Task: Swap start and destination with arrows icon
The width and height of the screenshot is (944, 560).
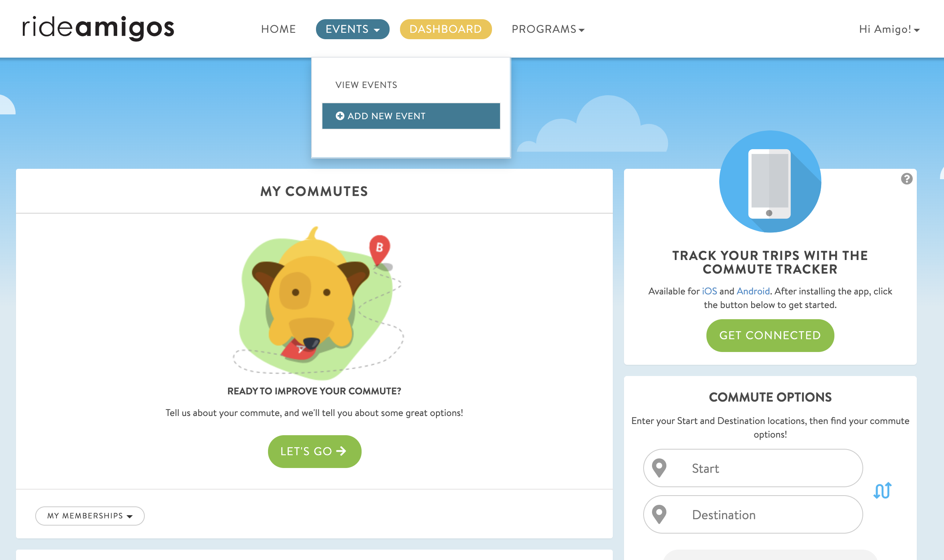Action: click(x=882, y=490)
